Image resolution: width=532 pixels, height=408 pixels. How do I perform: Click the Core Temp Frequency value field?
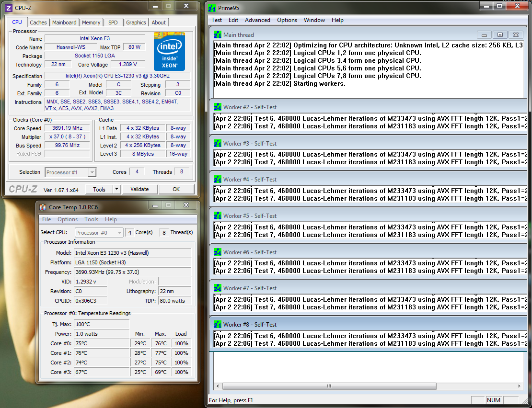pyautogui.click(x=133, y=272)
